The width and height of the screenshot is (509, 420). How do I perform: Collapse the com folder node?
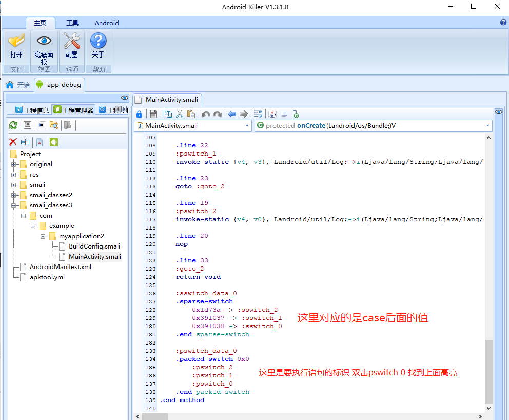coord(23,216)
